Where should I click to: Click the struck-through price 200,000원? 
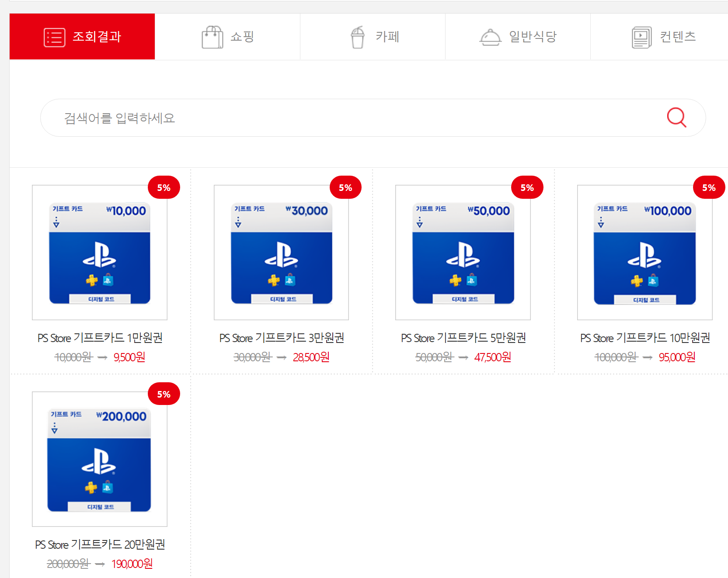(69, 564)
